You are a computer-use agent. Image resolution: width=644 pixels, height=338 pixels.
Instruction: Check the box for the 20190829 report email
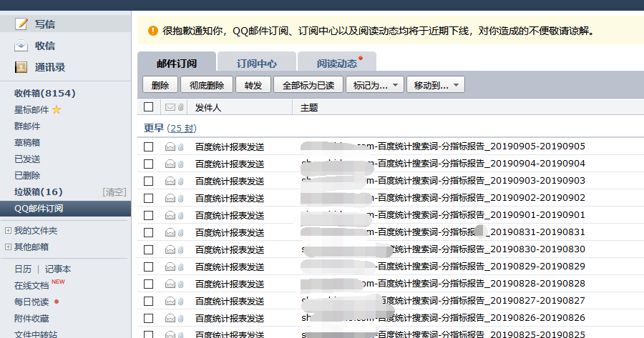149,267
